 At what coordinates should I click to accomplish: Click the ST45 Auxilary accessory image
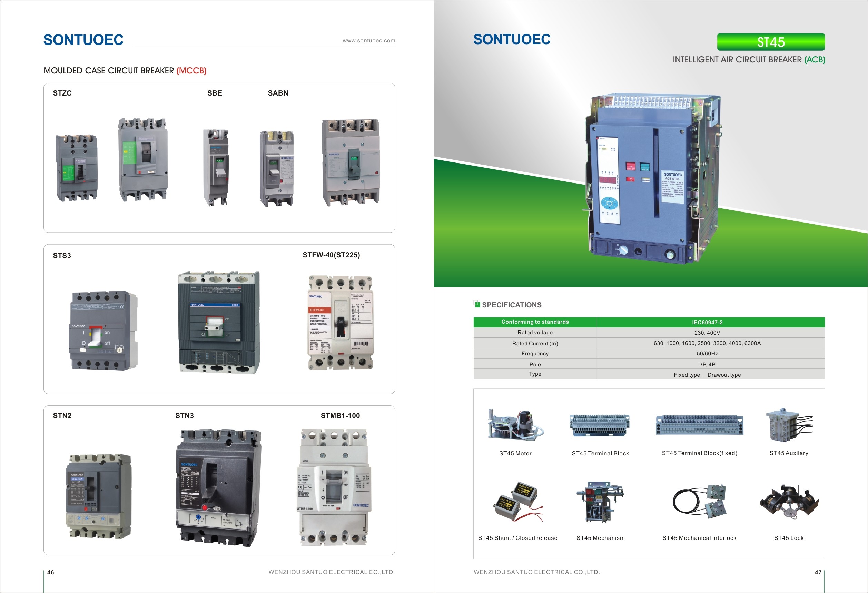789,425
